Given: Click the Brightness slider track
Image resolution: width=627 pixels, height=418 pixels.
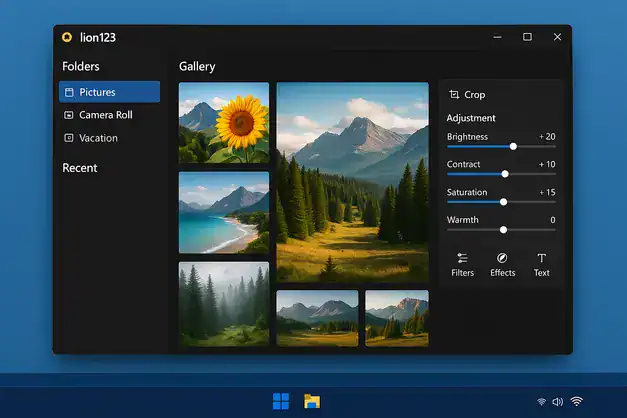Looking at the screenshot, I should (480, 146).
